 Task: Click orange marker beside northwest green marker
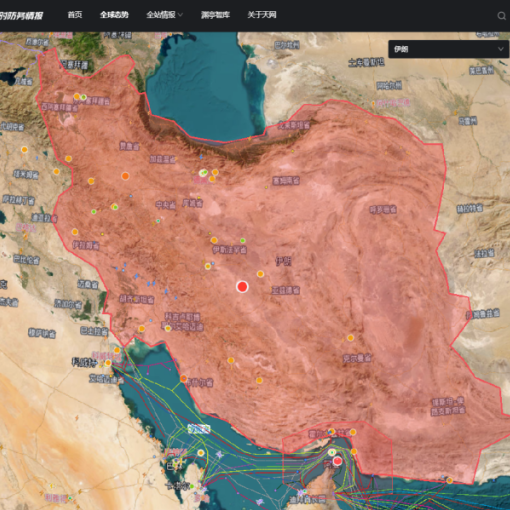pyautogui.click(x=77, y=97)
